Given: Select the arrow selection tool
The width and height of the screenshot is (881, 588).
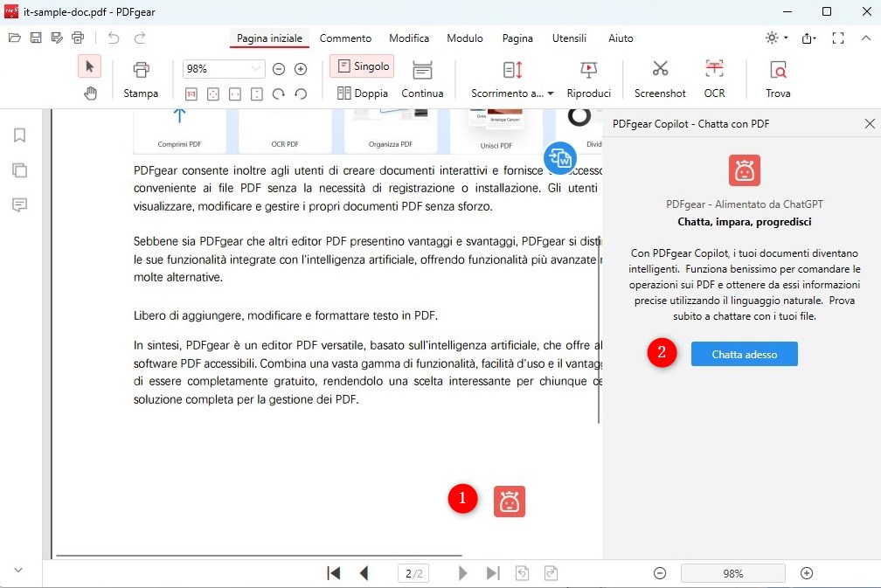Looking at the screenshot, I should 89,66.
